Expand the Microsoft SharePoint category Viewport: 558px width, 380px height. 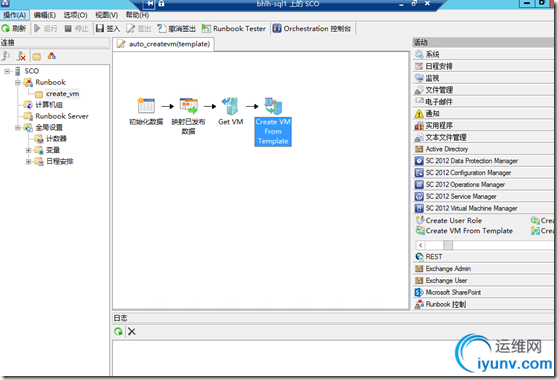(483, 292)
